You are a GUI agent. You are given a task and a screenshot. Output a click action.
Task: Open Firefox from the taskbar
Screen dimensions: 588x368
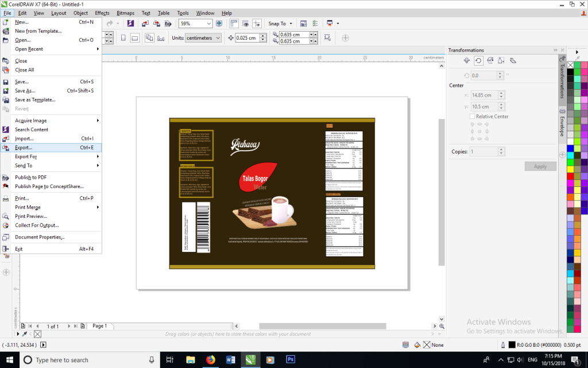(x=210, y=360)
